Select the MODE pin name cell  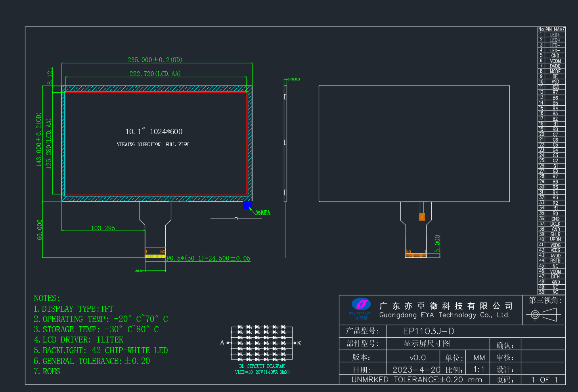(555, 71)
